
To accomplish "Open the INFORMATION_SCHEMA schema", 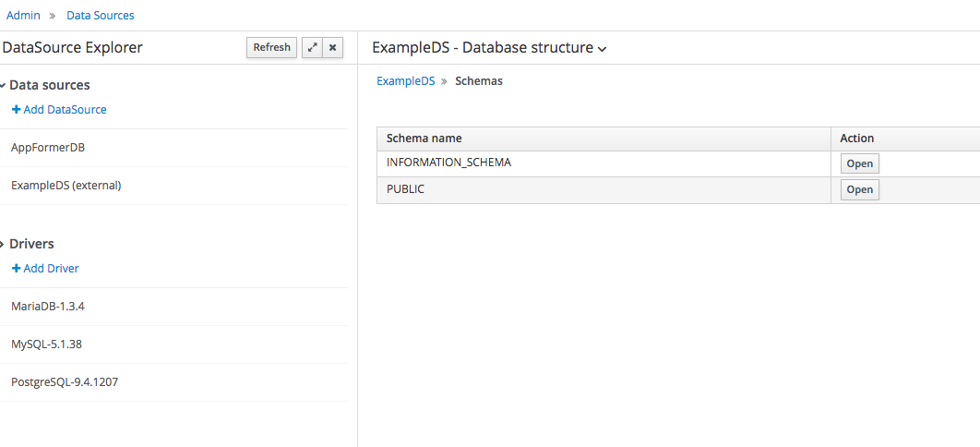I will (859, 163).
